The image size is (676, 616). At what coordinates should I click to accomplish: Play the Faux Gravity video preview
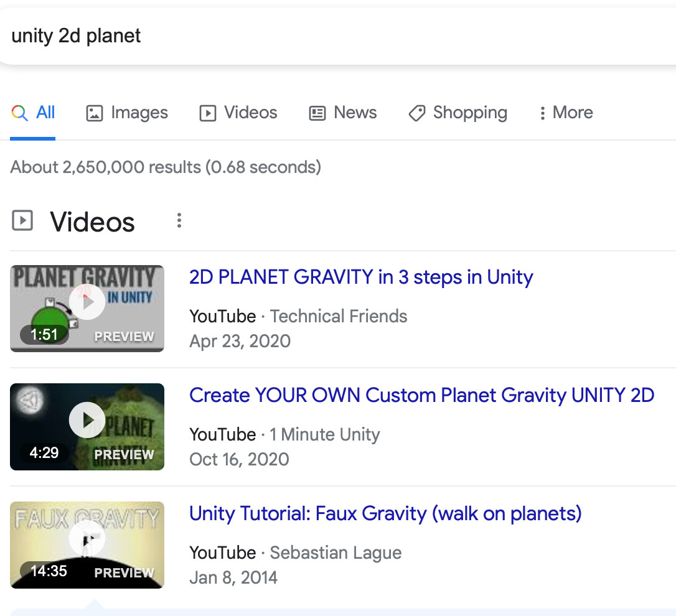click(x=87, y=538)
